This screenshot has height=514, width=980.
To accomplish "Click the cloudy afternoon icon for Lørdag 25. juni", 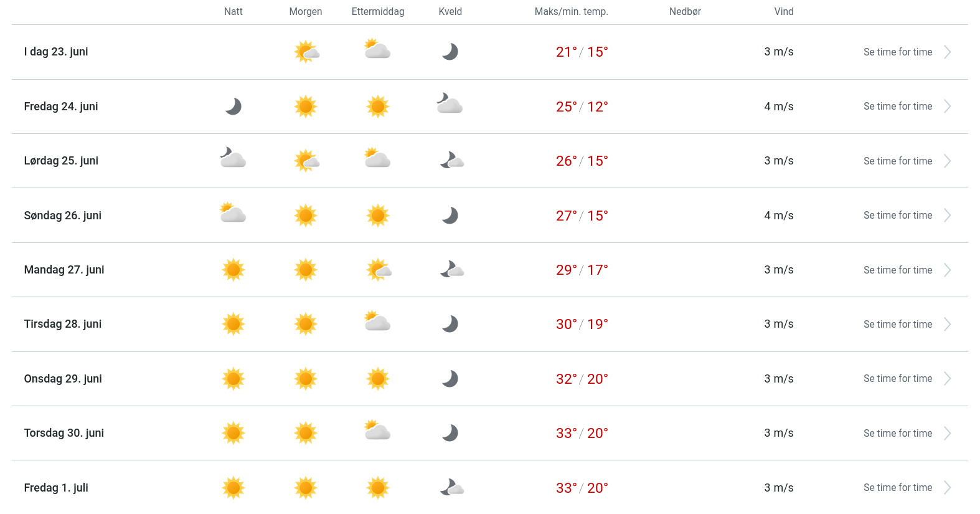I will (377, 158).
